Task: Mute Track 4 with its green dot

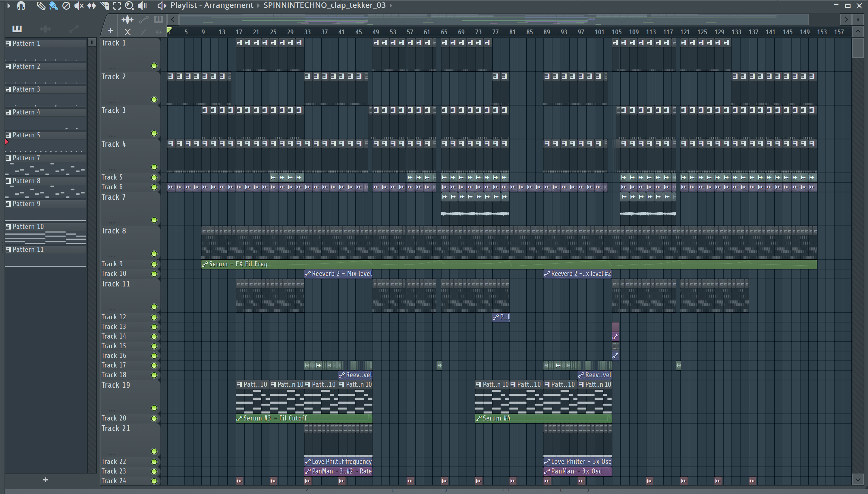Action: click(154, 167)
